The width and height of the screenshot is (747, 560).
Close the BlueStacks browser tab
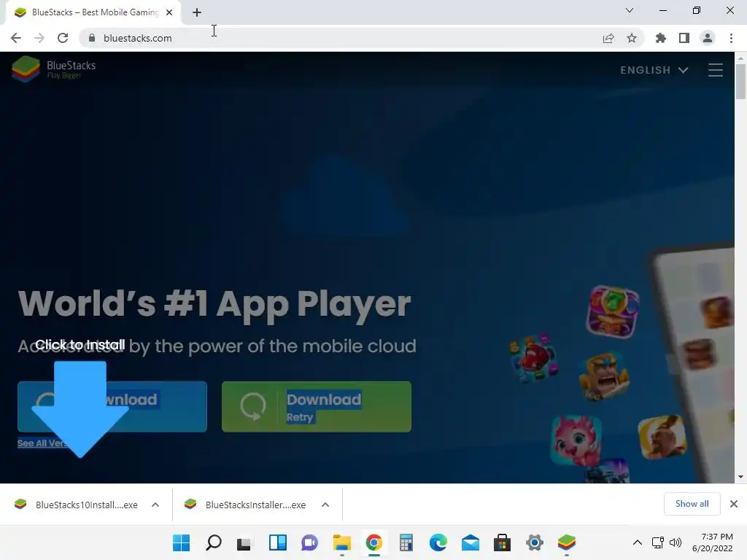tap(169, 12)
